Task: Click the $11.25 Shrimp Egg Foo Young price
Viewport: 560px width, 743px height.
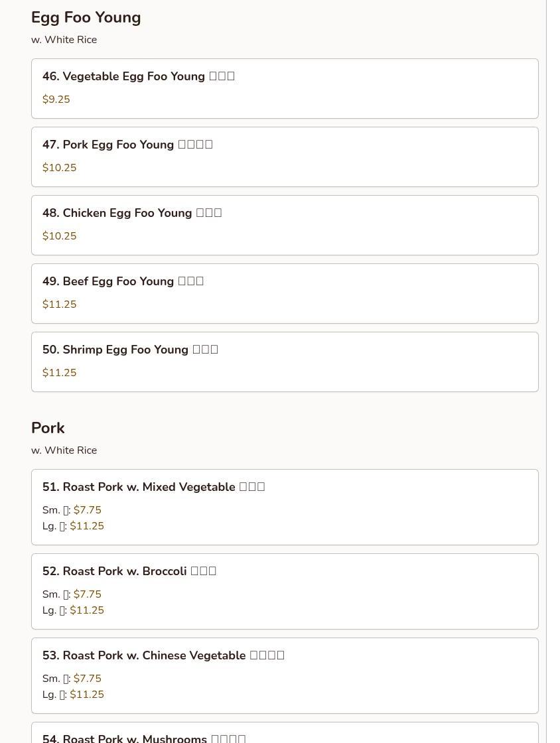Action: [x=60, y=373]
